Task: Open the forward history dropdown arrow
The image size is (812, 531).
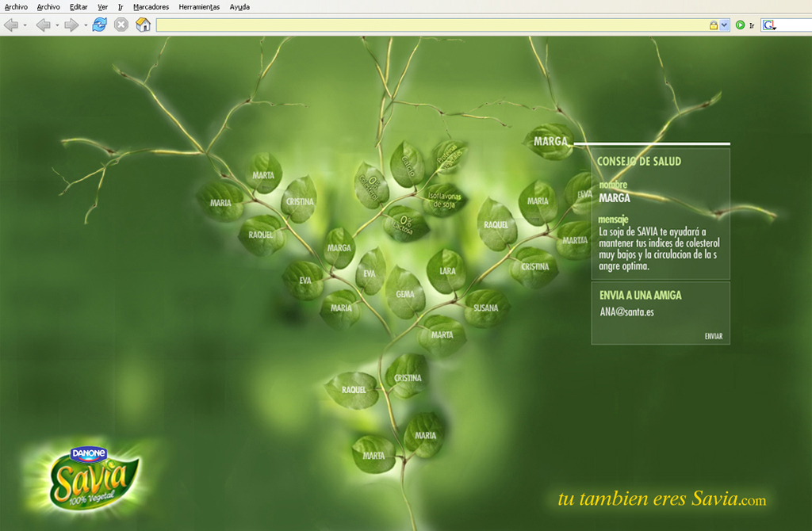Action: point(86,25)
